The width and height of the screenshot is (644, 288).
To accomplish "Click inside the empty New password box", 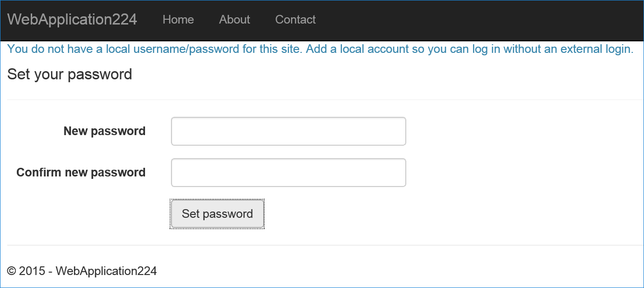I will pyautogui.click(x=288, y=131).
